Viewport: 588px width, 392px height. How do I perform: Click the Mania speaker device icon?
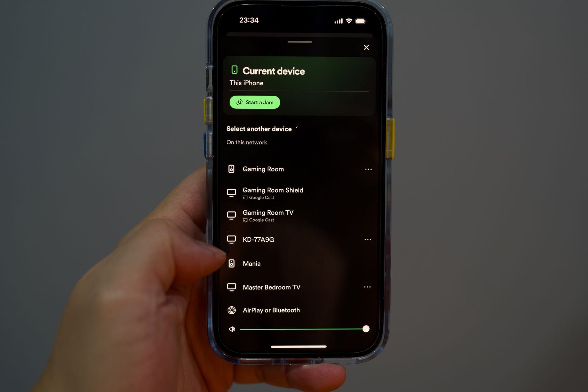pos(232,263)
